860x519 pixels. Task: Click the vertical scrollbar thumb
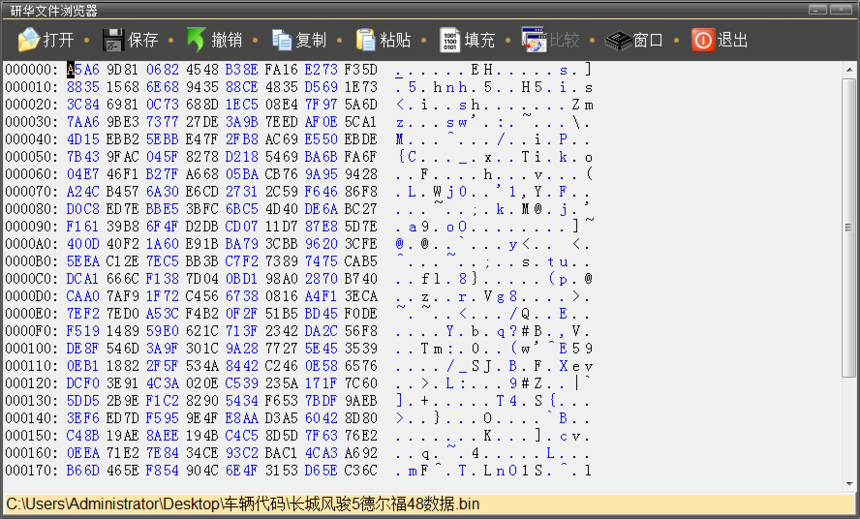pos(849,227)
